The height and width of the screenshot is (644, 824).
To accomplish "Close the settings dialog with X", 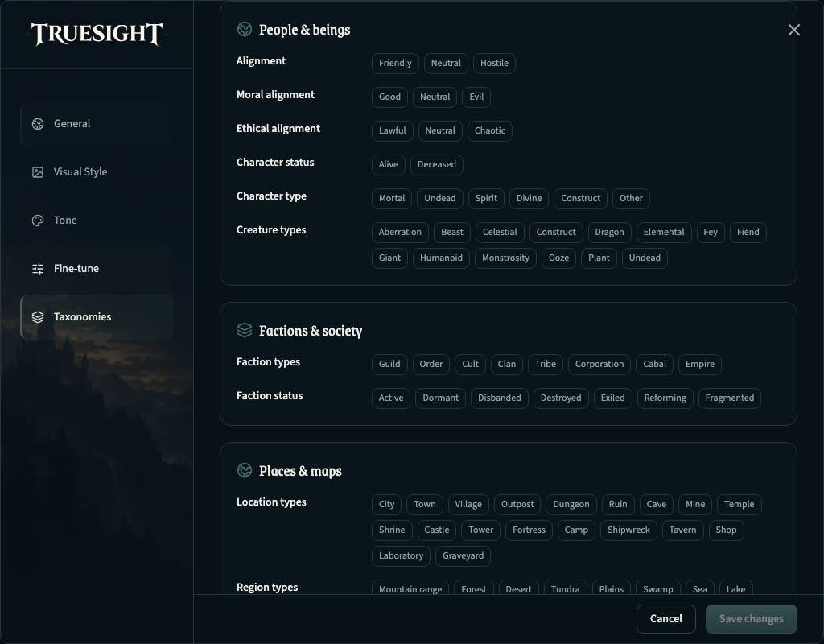I will (x=794, y=30).
